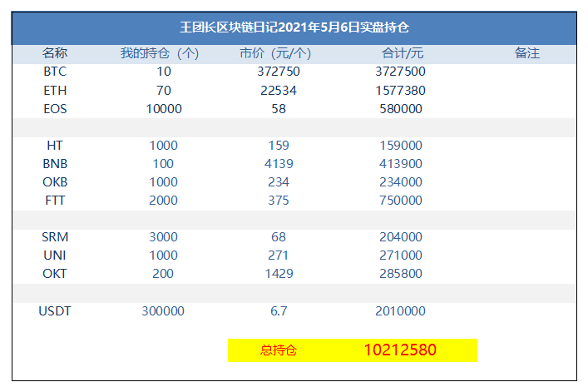Select the FTT price cell '375'
Screen dimensions: 588x392
tap(279, 201)
